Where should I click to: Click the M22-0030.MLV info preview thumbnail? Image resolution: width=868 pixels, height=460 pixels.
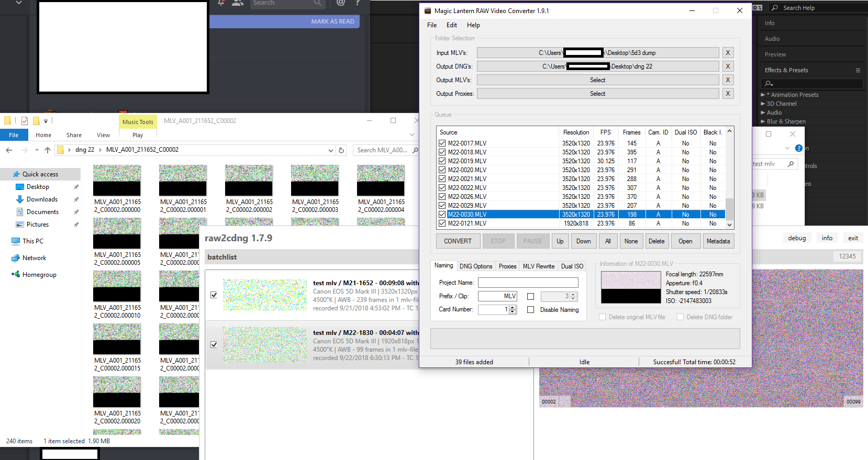tap(631, 287)
